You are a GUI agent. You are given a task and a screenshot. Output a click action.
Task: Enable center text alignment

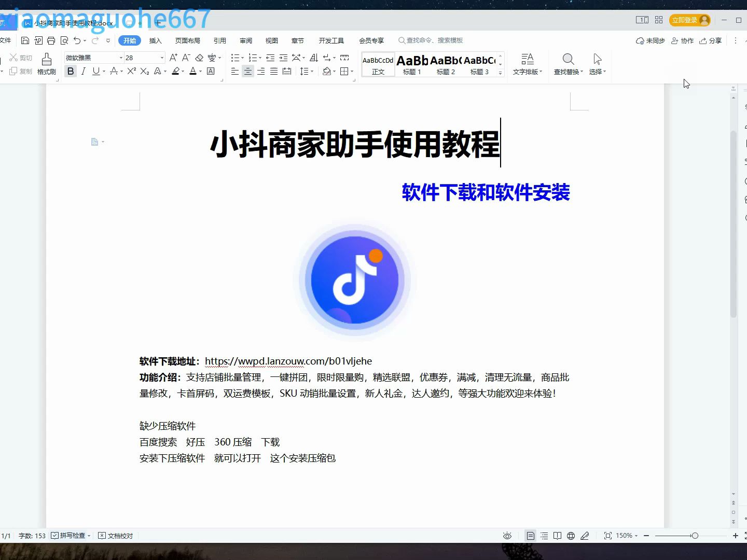[x=247, y=72]
